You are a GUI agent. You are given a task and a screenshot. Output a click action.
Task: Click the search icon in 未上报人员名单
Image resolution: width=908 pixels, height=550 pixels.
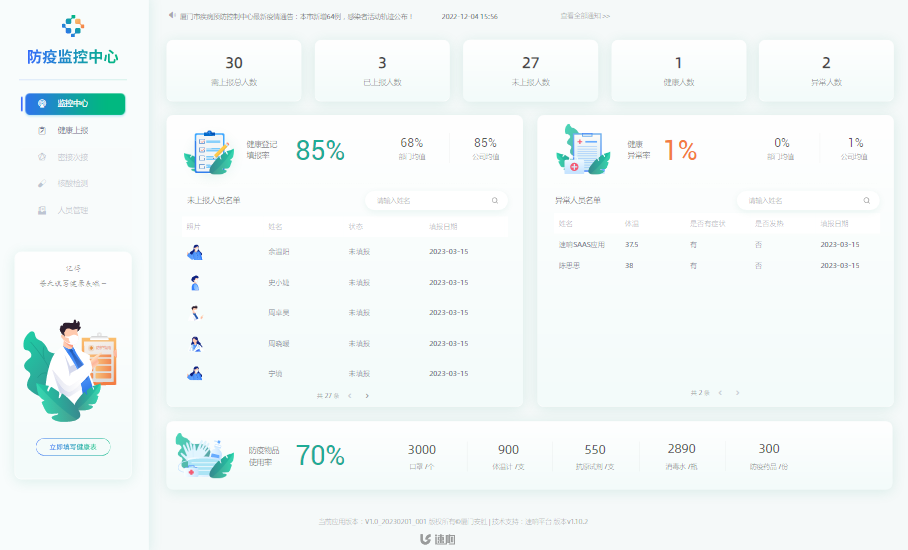[494, 201]
